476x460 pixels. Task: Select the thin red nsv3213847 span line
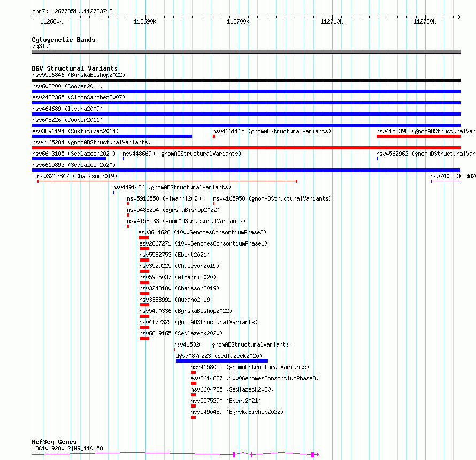(167, 181)
